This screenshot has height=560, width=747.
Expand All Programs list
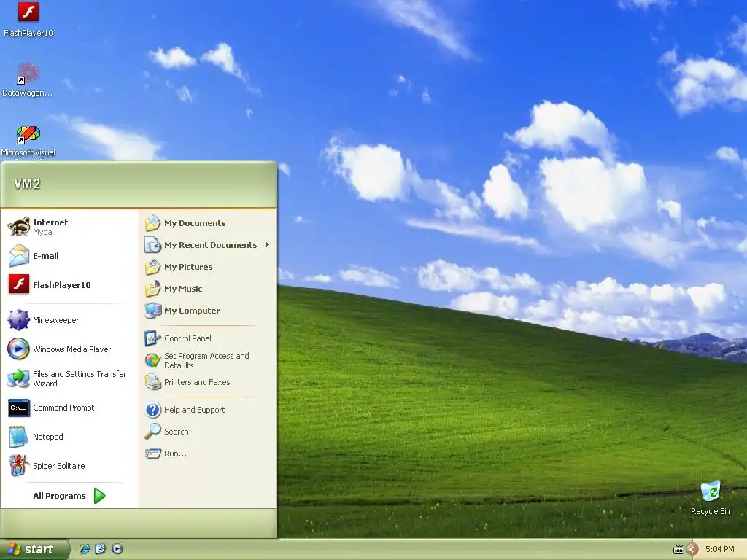coord(69,496)
